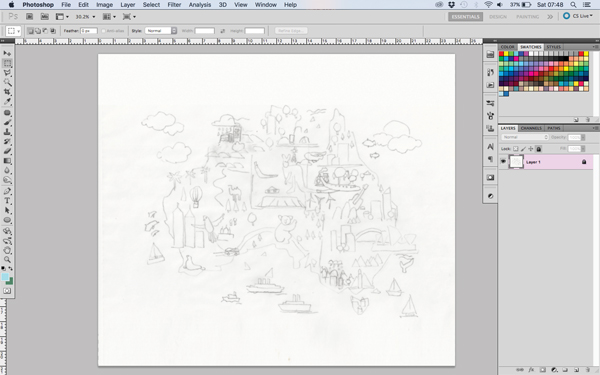Open CS Live button

(578, 16)
